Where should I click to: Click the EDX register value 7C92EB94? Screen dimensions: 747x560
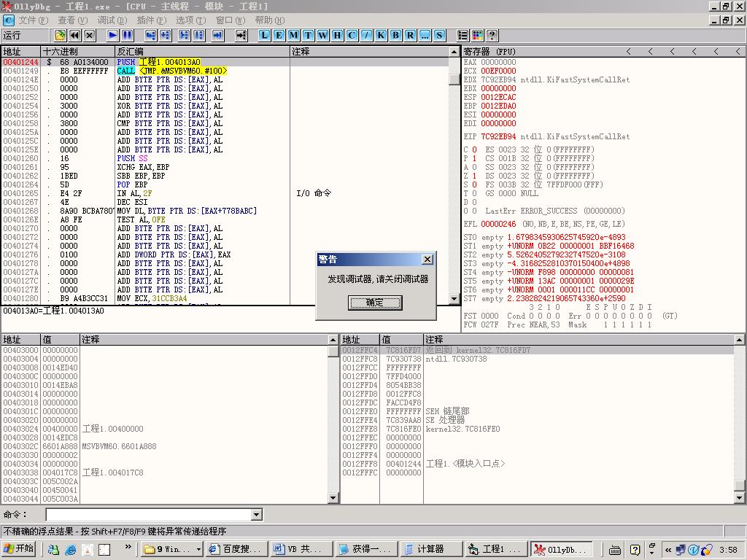[498, 79]
